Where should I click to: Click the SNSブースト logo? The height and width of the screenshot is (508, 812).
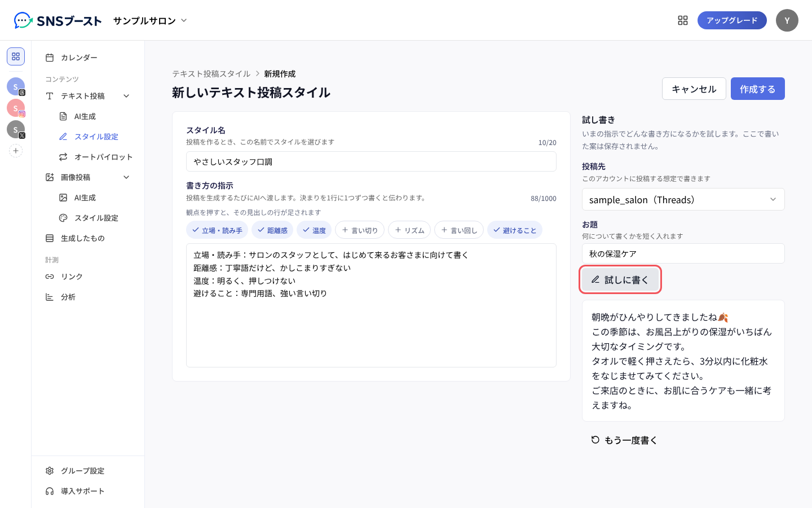pyautogui.click(x=58, y=21)
